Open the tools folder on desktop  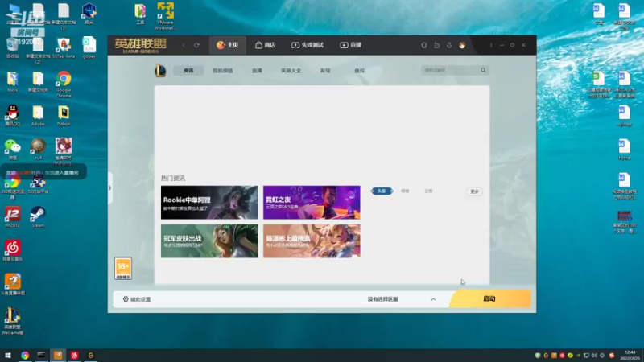[13, 81]
